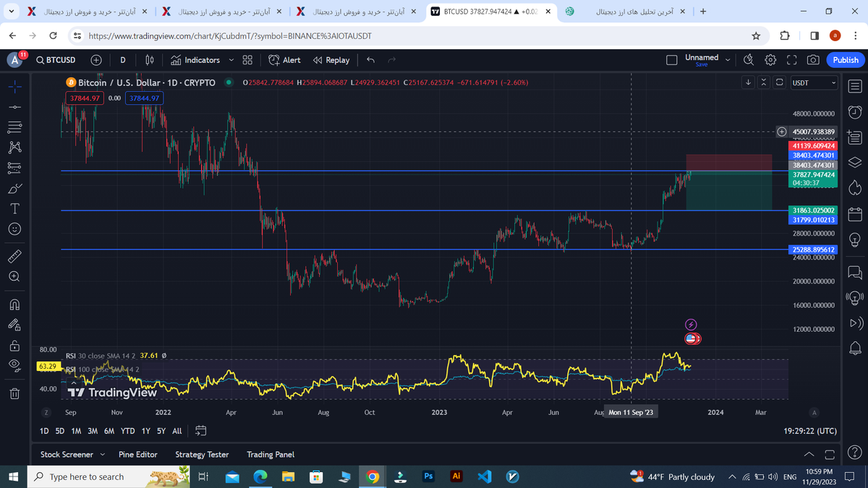The height and width of the screenshot is (488, 868).
Task: Open the Pine Editor tab
Action: 137,455
